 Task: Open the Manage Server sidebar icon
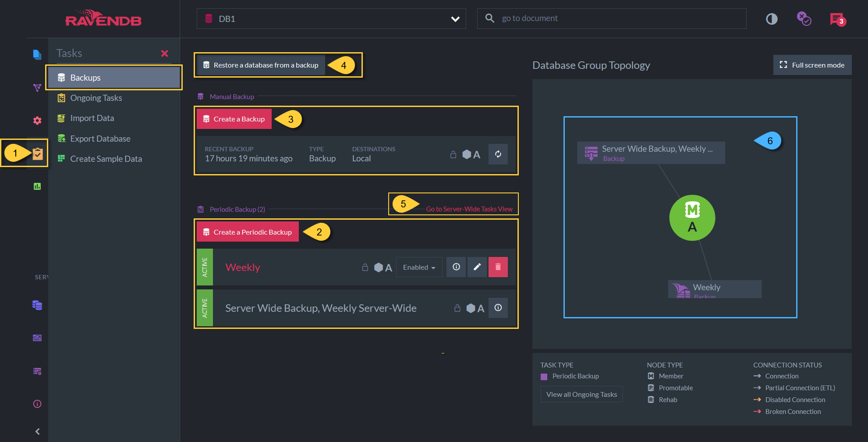(x=37, y=338)
